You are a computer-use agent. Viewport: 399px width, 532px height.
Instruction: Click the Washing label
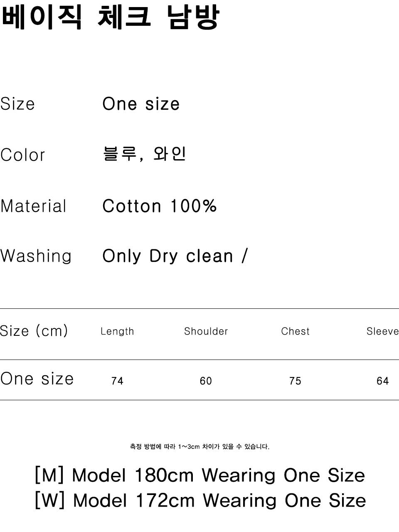click(x=36, y=256)
